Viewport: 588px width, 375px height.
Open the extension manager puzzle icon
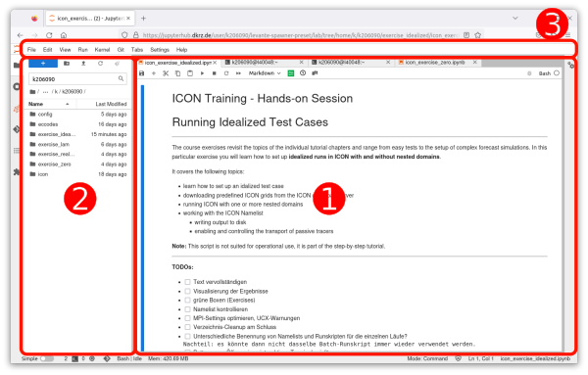[x=17, y=171]
